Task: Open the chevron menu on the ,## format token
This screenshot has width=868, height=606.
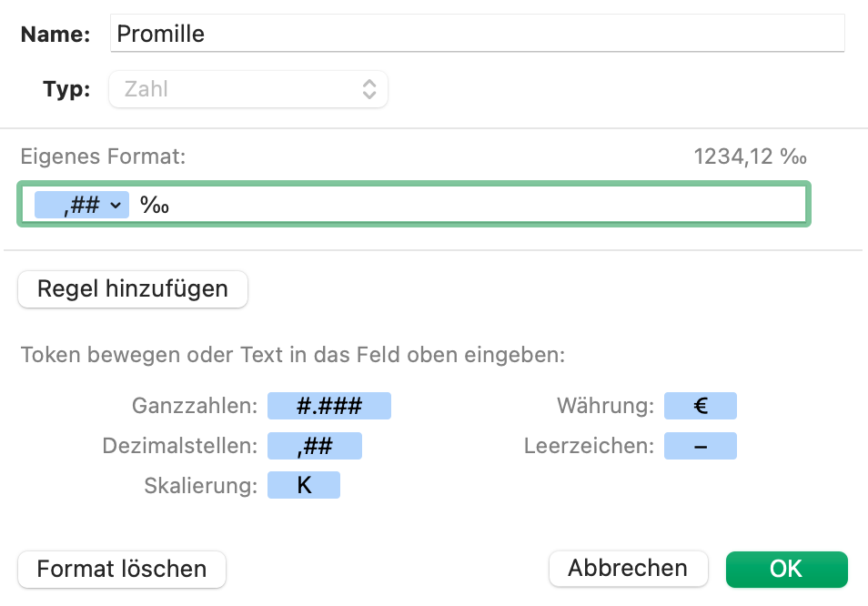Action: 116,206
